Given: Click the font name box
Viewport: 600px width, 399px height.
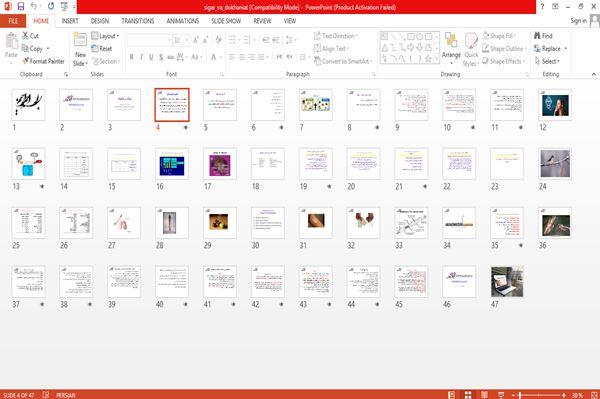Looking at the screenshot, I should 148,40.
